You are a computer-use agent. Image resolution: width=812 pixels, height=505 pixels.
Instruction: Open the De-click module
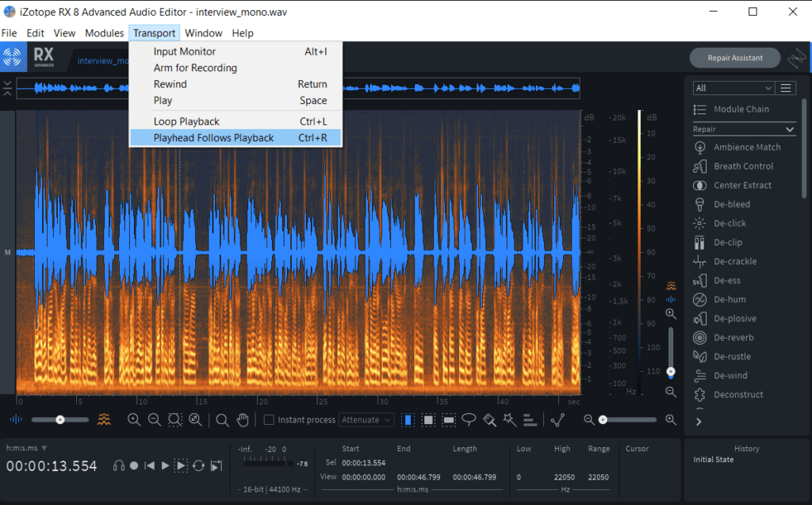coord(730,224)
